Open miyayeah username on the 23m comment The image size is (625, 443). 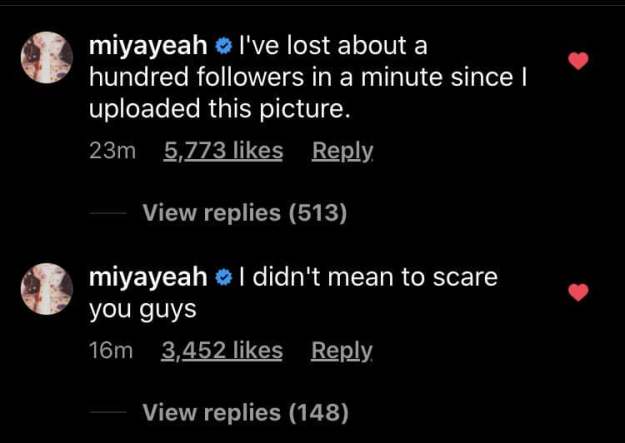149,45
